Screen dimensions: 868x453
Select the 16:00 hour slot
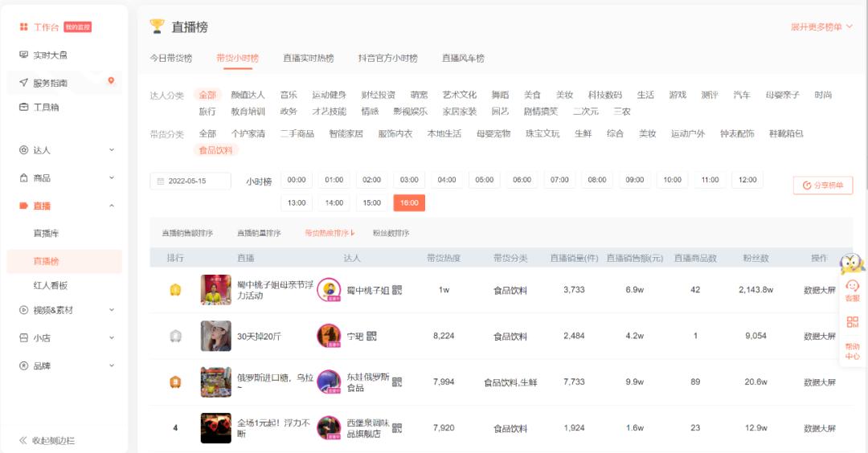[409, 203]
